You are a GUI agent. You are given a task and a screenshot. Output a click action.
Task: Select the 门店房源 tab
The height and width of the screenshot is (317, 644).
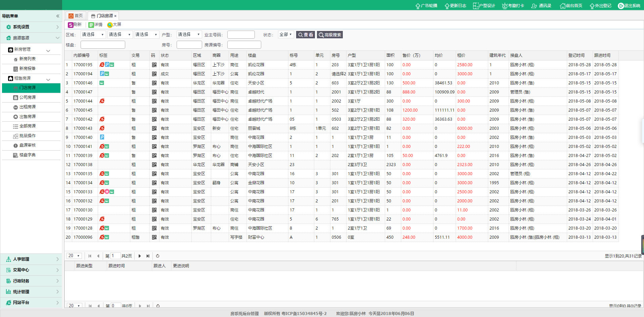(103, 16)
